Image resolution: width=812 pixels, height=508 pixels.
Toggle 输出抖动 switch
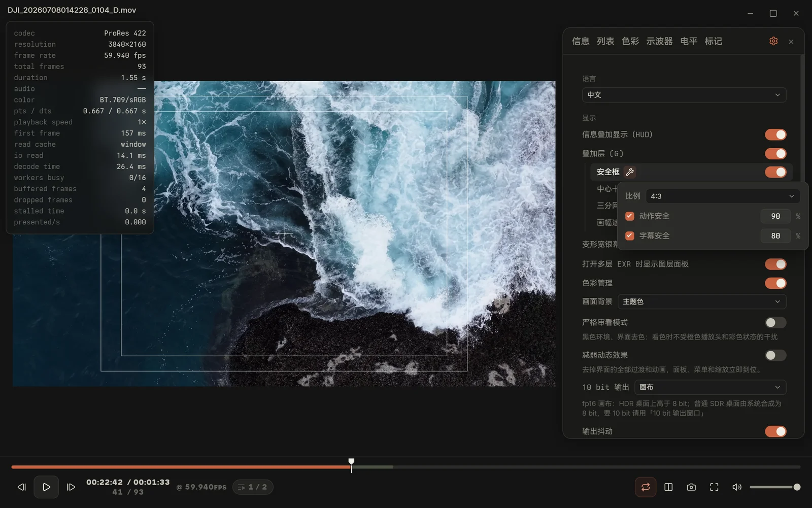pyautogui.click(x=775, y=431)
